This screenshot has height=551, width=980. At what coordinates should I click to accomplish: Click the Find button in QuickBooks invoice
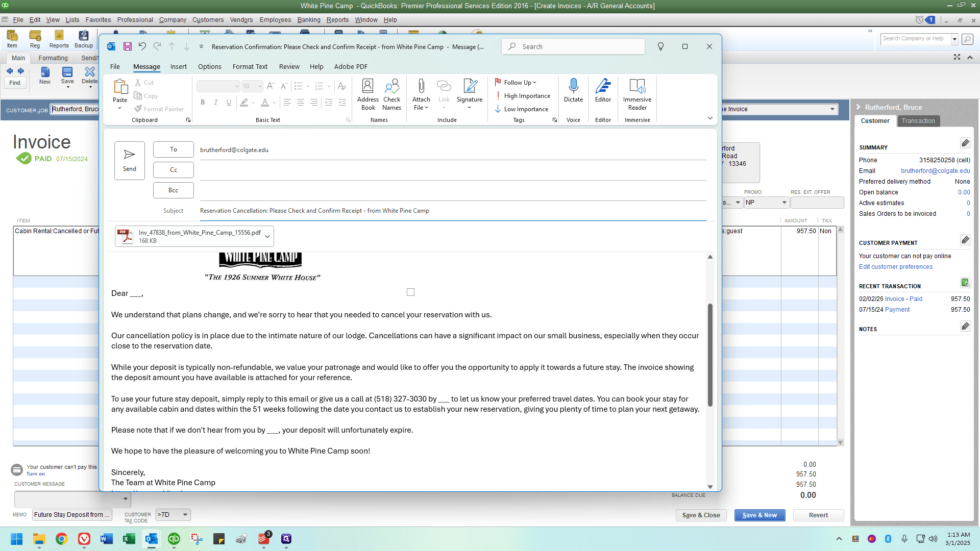15,83
